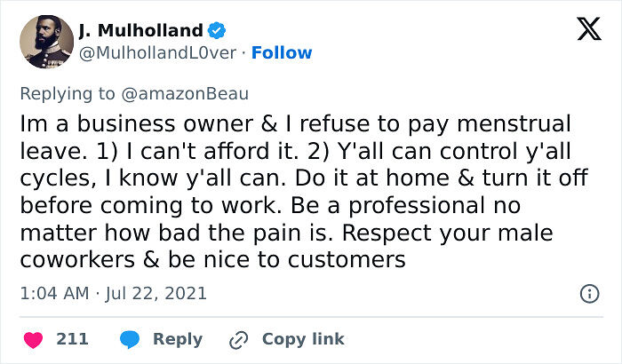The image size is (622, 364).
Task: Click the X logo in the corner
Action: [588, 29]
